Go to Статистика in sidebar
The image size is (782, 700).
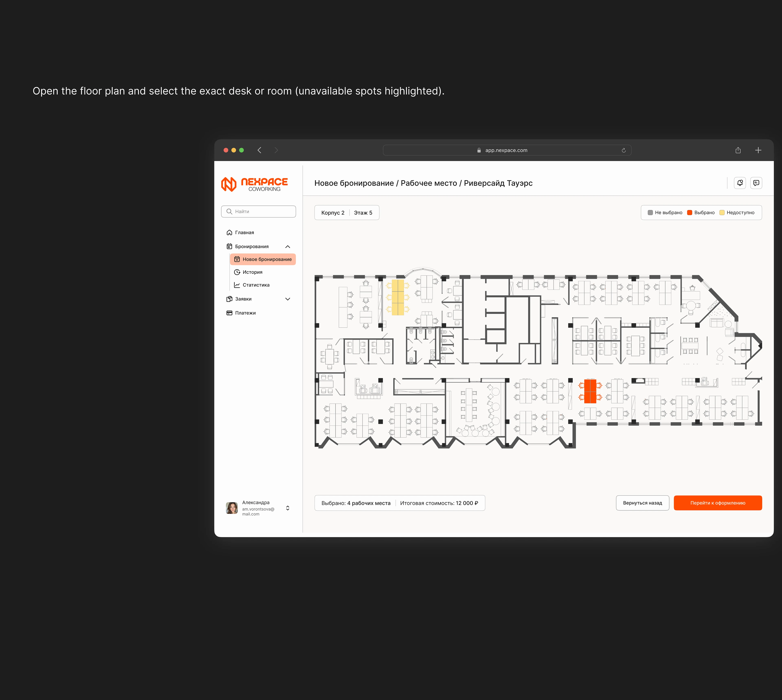click(256, 285)
